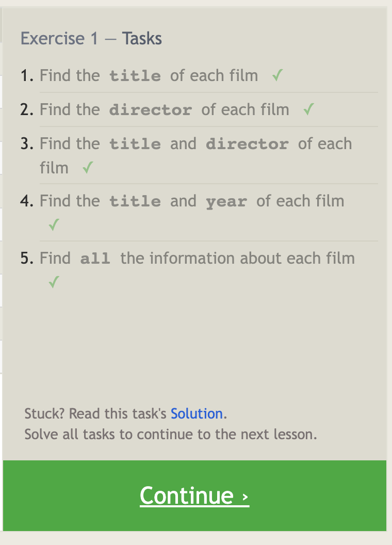Image resolution: width=392 pixels, height=545 pixels.
Task: Click the 'director' keyword in task 2
Action: coord(151,110)
